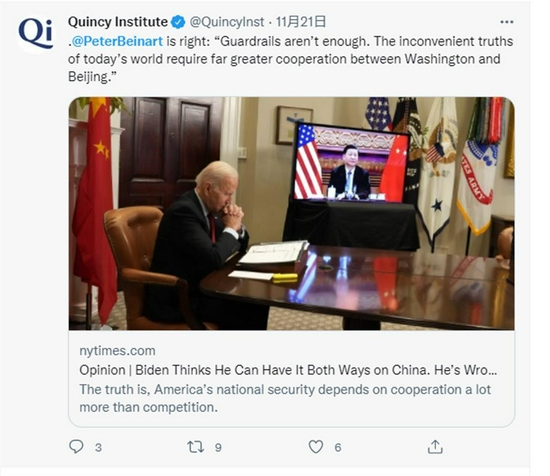The image size is (550, 476).
Task: Open the Opinion article headline
Action: (x=288, y=370)
